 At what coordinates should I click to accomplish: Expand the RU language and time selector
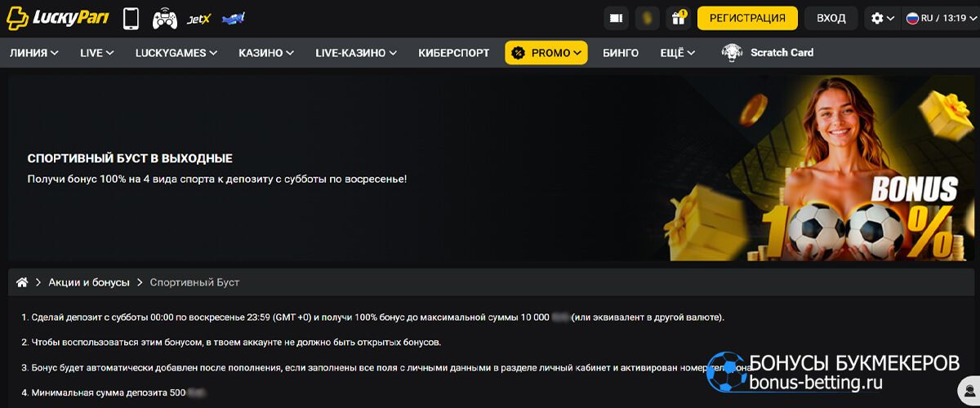click(939, 18)
